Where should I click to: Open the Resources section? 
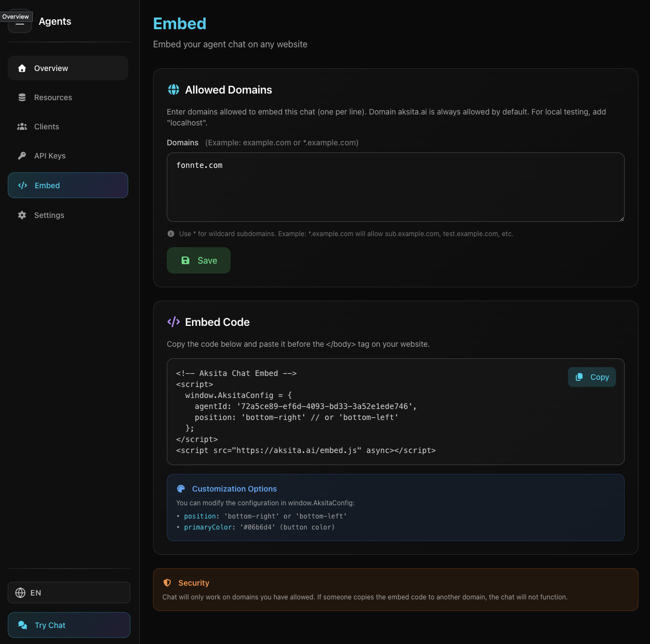53,97
